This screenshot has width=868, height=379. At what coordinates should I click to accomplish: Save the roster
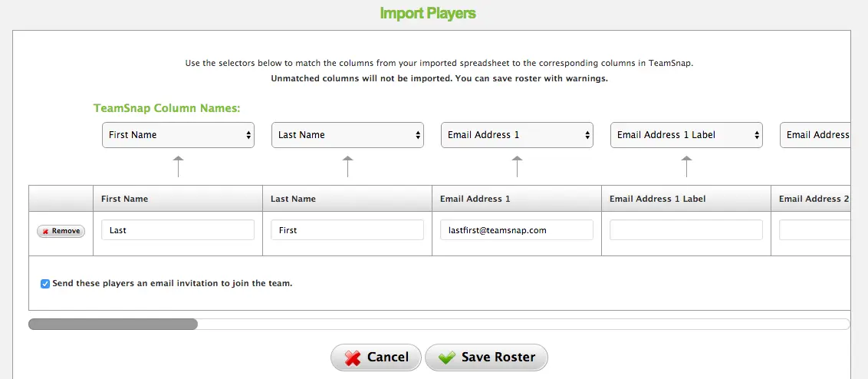click(486, 358)
